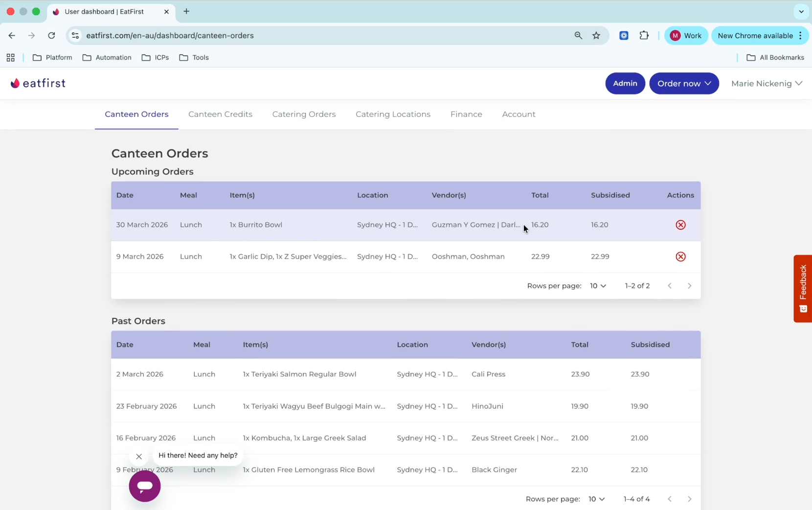
Task: Click the '1–4 of 4' pagination text
Action: [636, 499]
